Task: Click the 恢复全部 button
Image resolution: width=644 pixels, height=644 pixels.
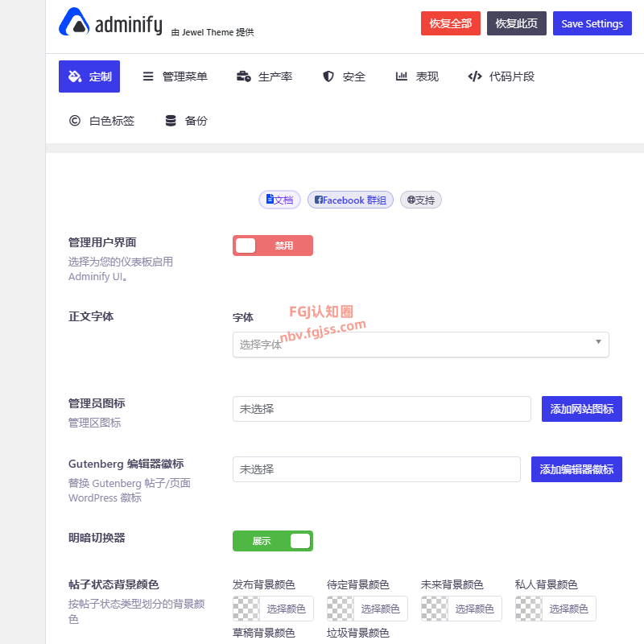Action: (x=451, y=23)
